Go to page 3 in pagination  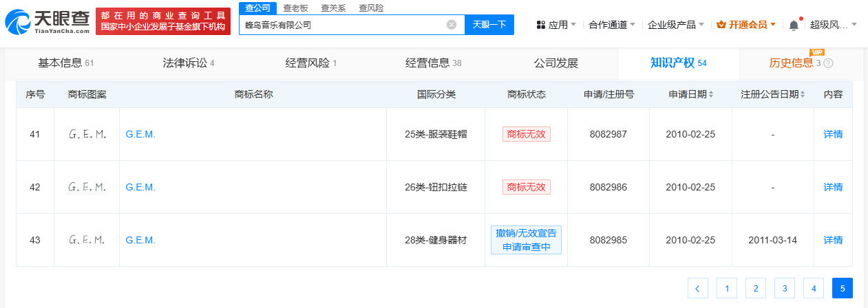785,288
